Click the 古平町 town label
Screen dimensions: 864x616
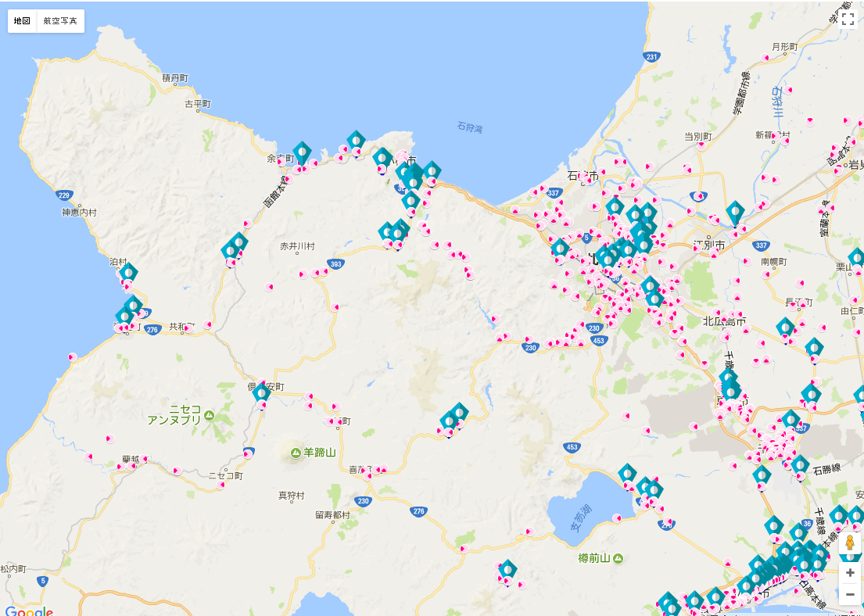coord(198,104)
